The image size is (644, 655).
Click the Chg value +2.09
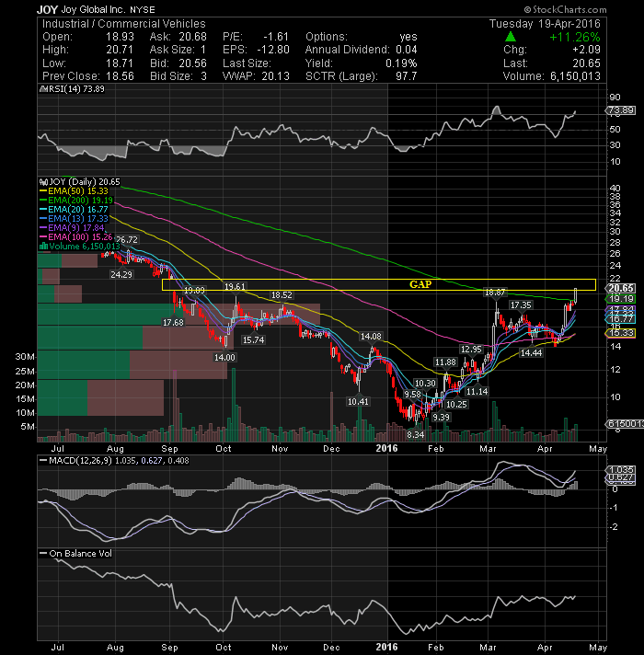(586, 50)
